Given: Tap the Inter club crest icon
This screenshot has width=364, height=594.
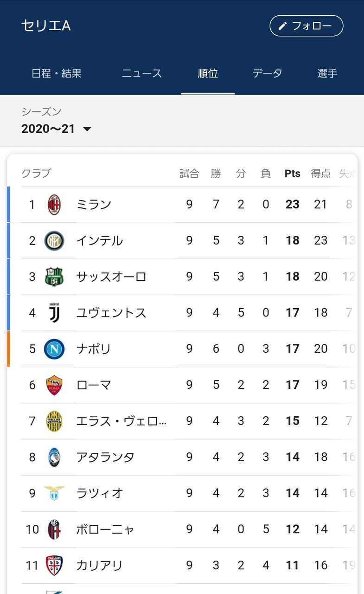Looking at the screenshot, I should point(54,241).
